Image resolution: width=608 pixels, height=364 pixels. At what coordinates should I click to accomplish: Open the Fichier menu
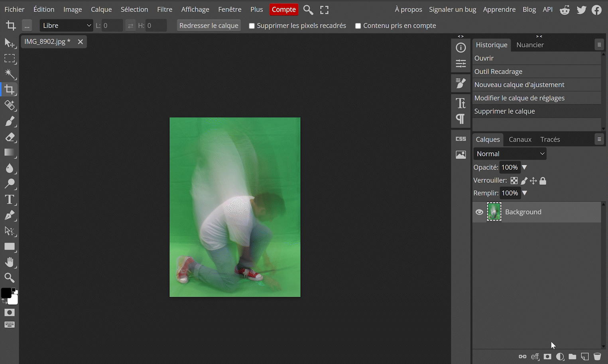(14, 10)
